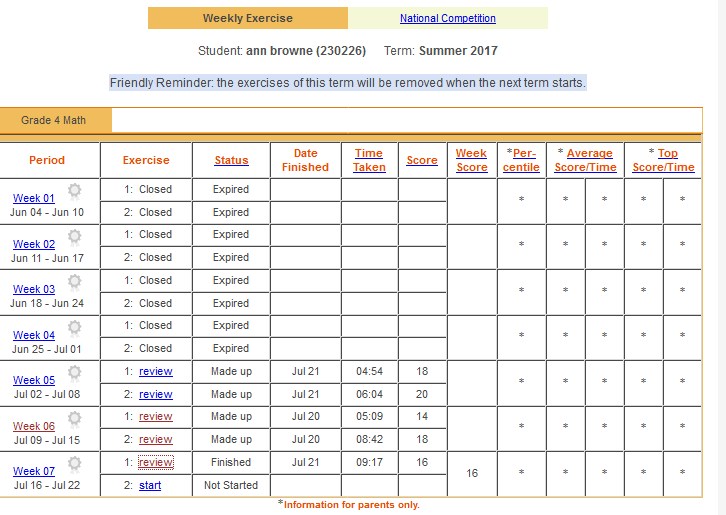Open the Week 01 link

(x=34, y=198)
